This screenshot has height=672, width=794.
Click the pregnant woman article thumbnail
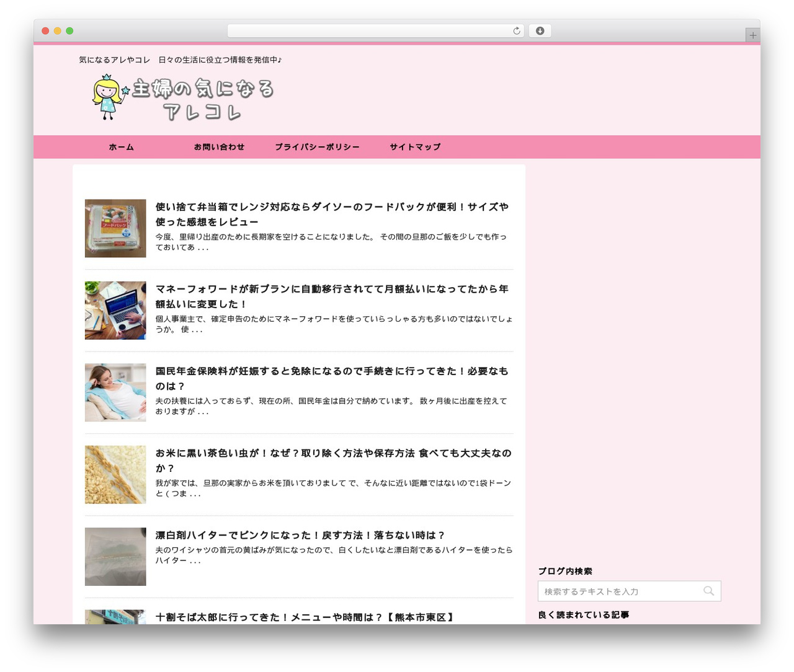click(x=115, y=392)
